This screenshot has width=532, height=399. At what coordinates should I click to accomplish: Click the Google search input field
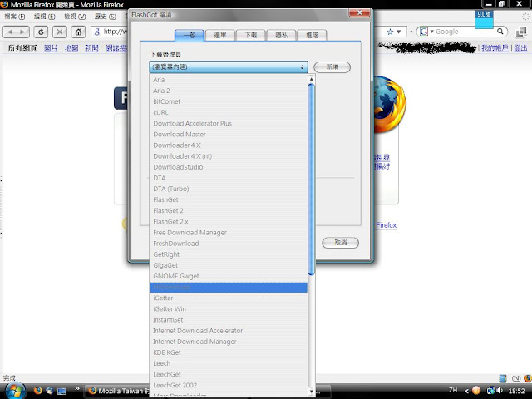click(x=465, y=32)
